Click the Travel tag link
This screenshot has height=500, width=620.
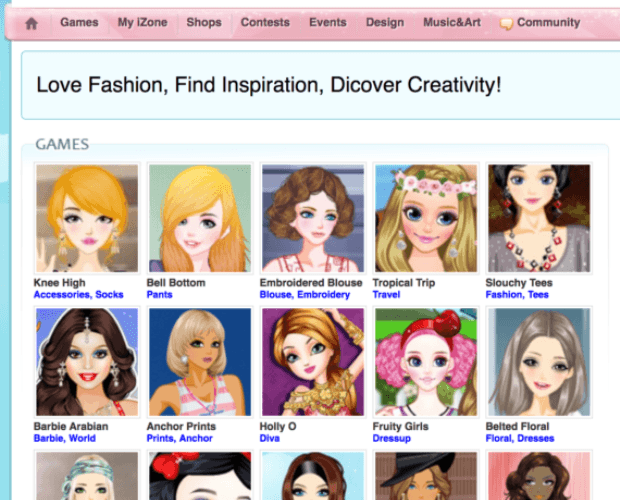point(386,295)
